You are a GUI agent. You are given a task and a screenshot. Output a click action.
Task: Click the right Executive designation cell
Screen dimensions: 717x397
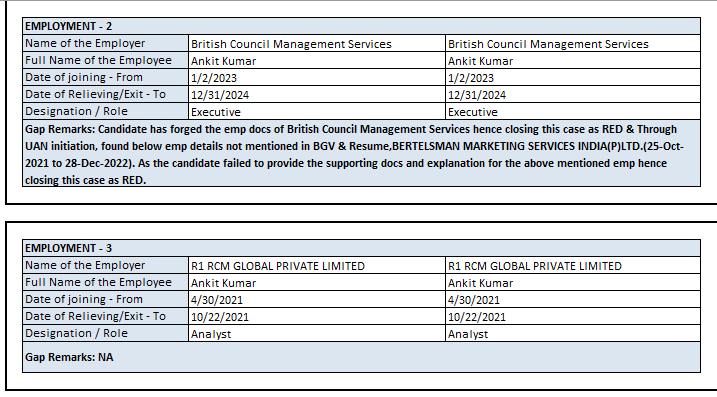click(x=573, y=111)
